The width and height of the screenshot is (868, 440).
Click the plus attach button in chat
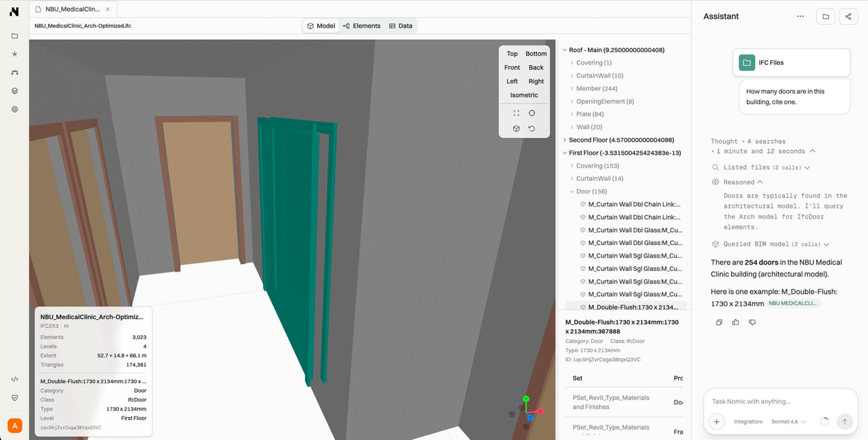point(717,421)
